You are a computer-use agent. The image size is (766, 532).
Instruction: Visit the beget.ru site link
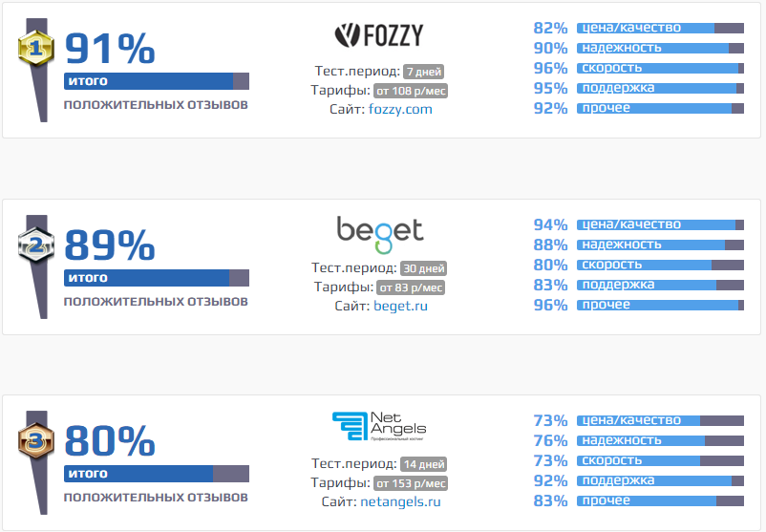400,306
